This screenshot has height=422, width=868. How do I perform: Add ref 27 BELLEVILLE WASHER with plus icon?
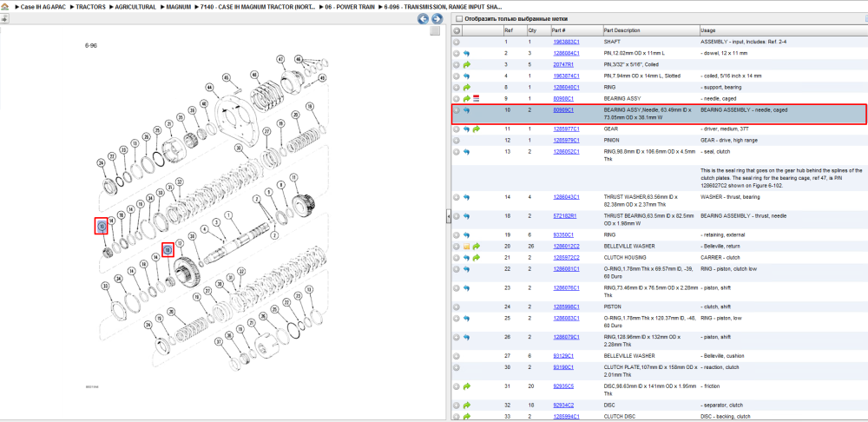(457, 355)
